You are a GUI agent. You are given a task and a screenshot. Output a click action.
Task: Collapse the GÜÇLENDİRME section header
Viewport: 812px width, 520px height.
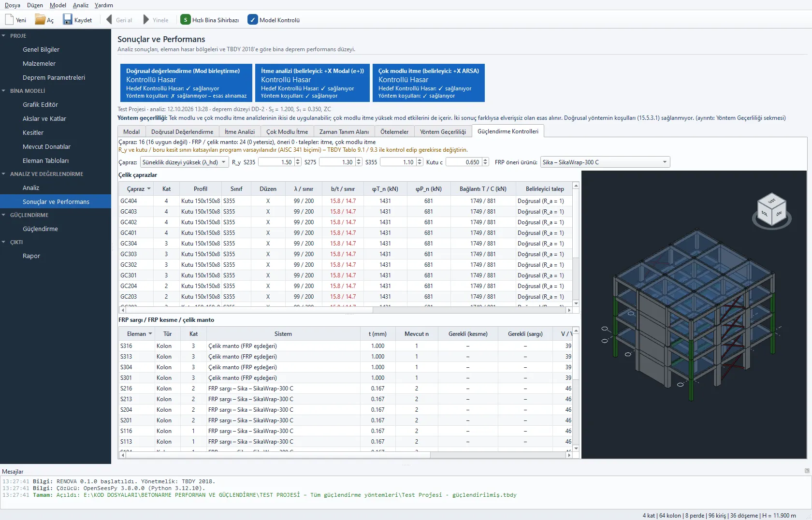pos(4,215)
